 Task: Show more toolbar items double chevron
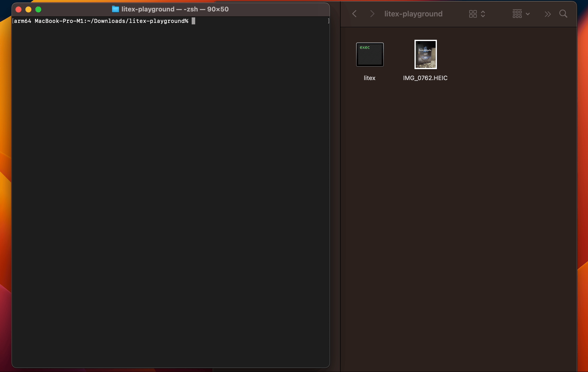pyautogui.click(x=547, y=14)
